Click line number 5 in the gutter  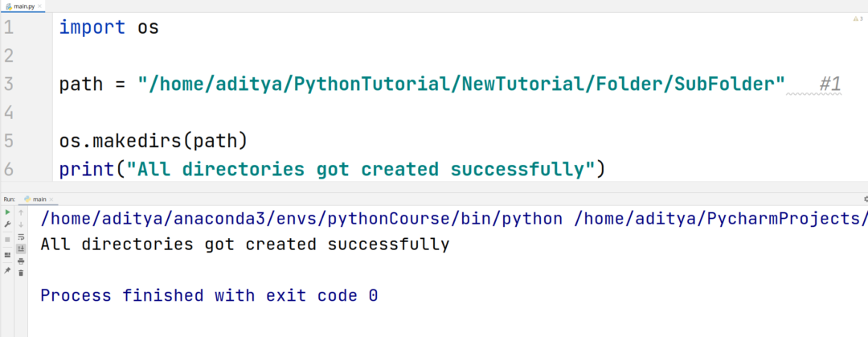click(x=8, y=141)
